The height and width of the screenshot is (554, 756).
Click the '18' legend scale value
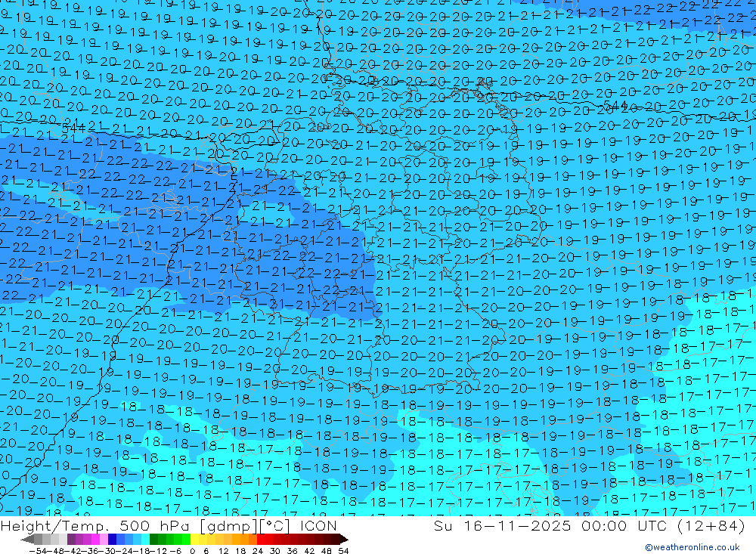point(240,551)
